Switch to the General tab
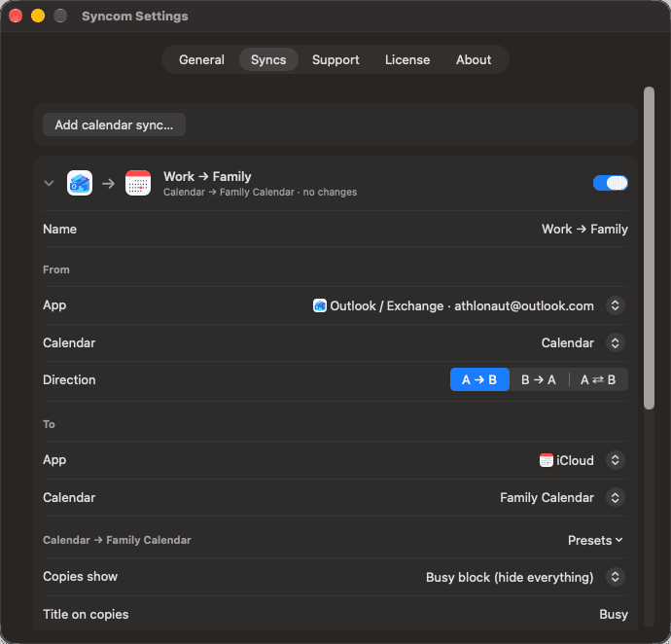The width and height of the screenshot is (671, 644). click(201, 59)
